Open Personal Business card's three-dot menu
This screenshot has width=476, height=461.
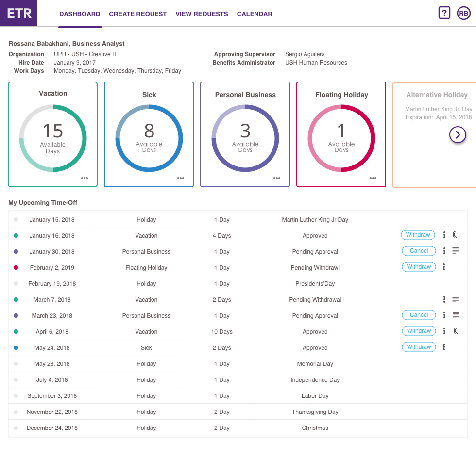click(276, 178)
